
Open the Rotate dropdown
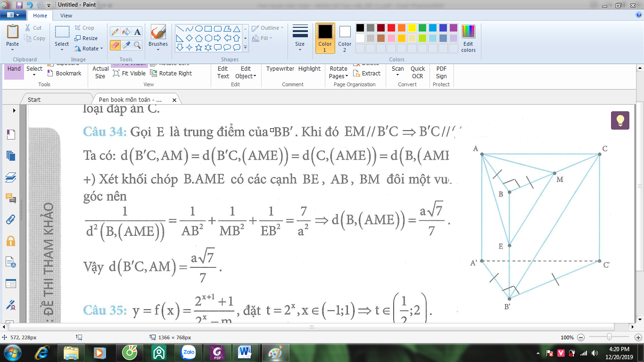89,49
